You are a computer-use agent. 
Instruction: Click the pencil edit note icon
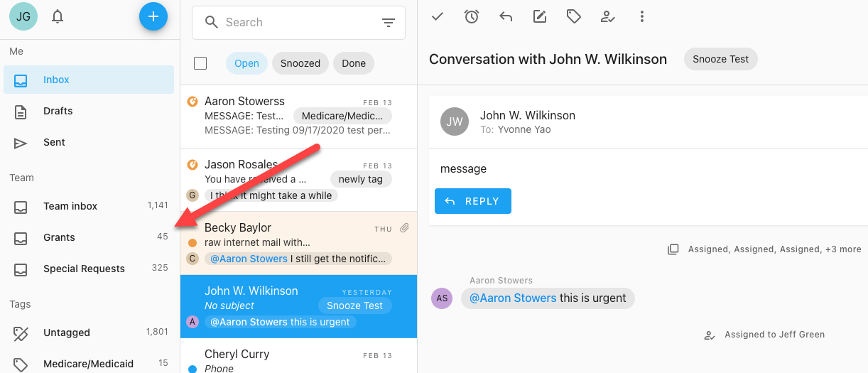coord(540,16)
